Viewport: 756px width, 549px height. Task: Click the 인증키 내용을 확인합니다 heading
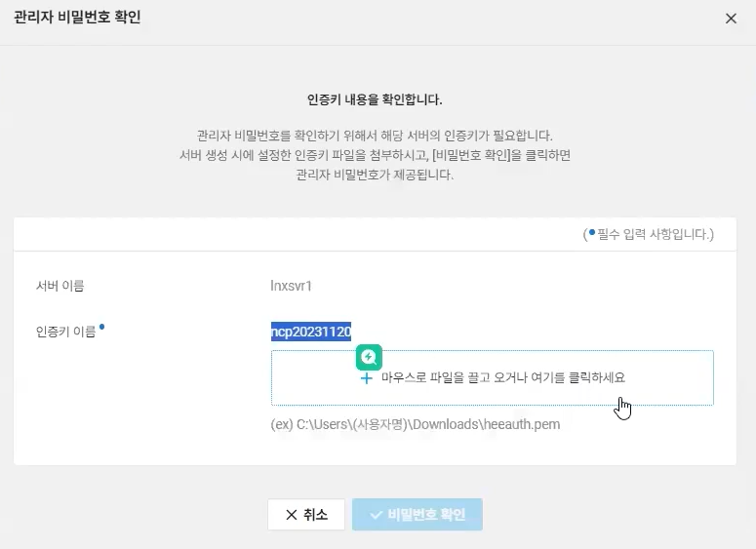(x=375, y=99)
